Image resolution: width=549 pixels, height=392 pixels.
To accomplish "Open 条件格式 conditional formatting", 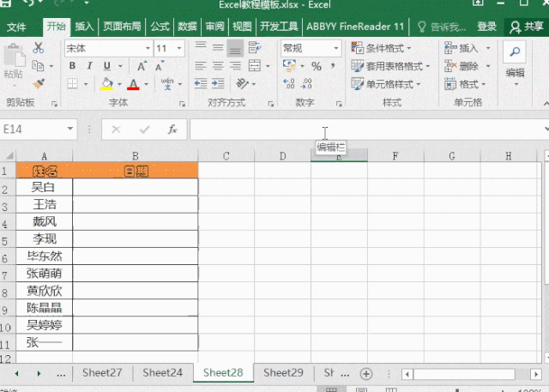I will point(381,48).
